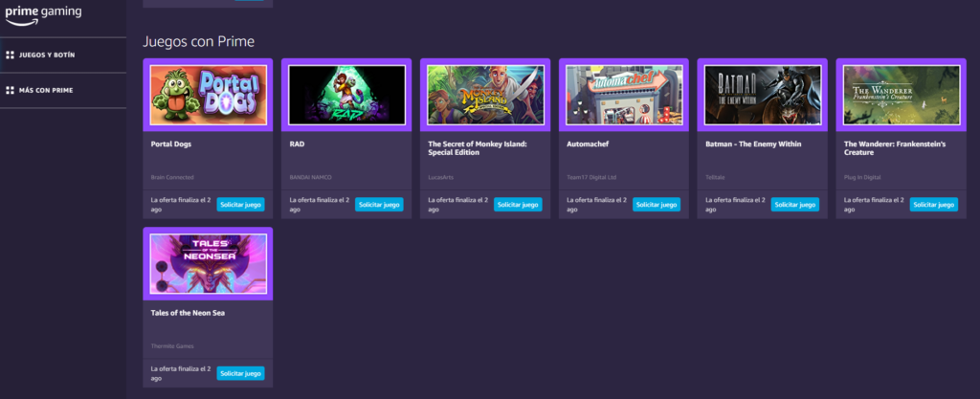This screenshot has width=980, height=399.
Task: Select Batman - The Enemy Within title
Action: pos(753,144)
